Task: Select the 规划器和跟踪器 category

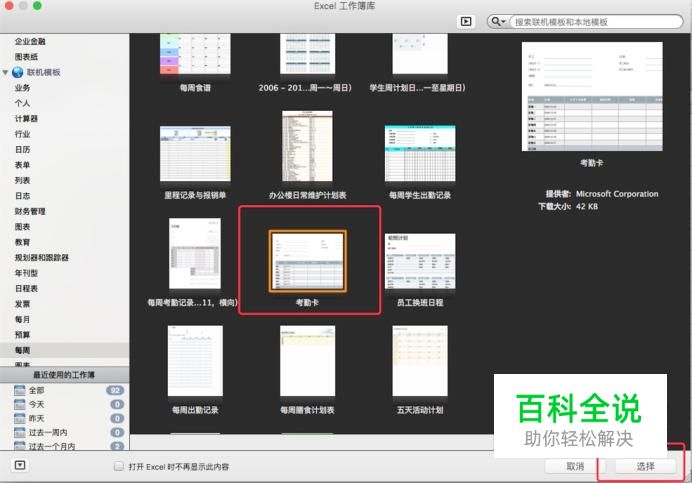Action: [x=41, y=258]
